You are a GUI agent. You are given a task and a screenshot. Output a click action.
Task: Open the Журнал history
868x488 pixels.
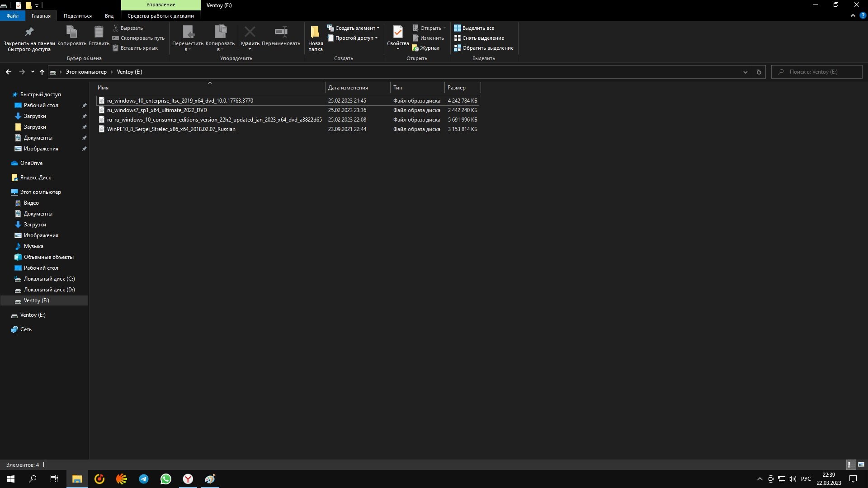point(426,48)
